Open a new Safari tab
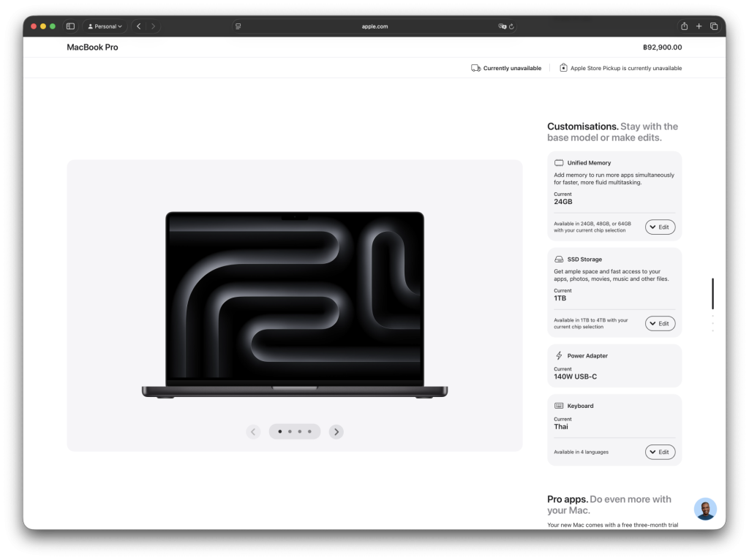 pos(699,26)
